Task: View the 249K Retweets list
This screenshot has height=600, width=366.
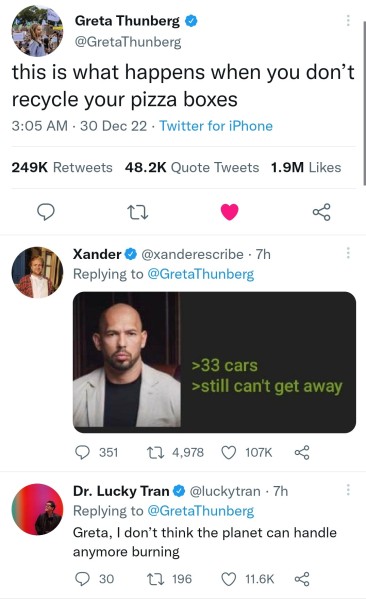Action: pos(62,167)
